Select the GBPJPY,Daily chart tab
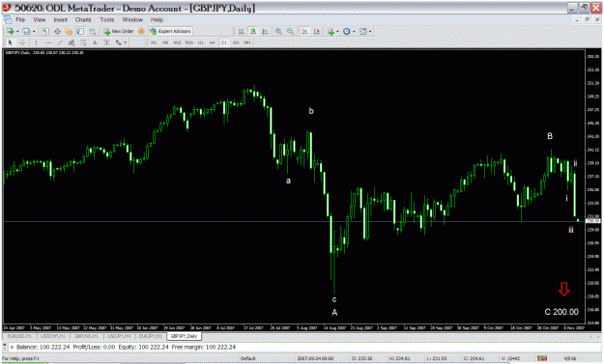 (185, 336)
